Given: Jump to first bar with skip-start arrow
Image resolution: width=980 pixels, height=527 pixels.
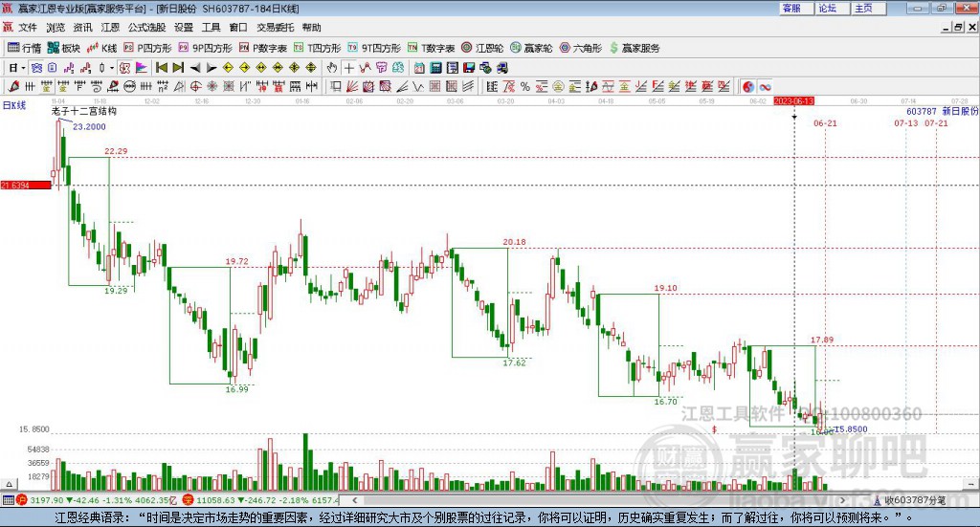Looking at the screenshot, I should (x=161, y=68).
